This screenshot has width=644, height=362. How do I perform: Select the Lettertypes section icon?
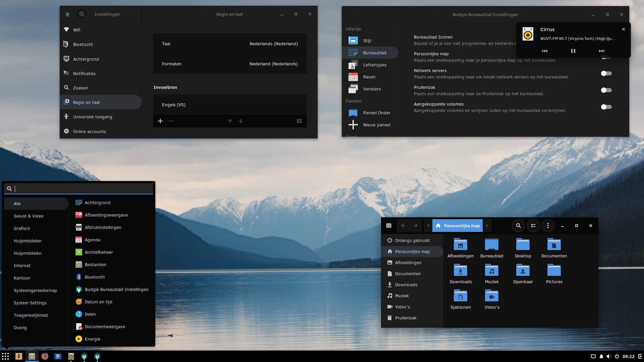(x=353, y=65)
